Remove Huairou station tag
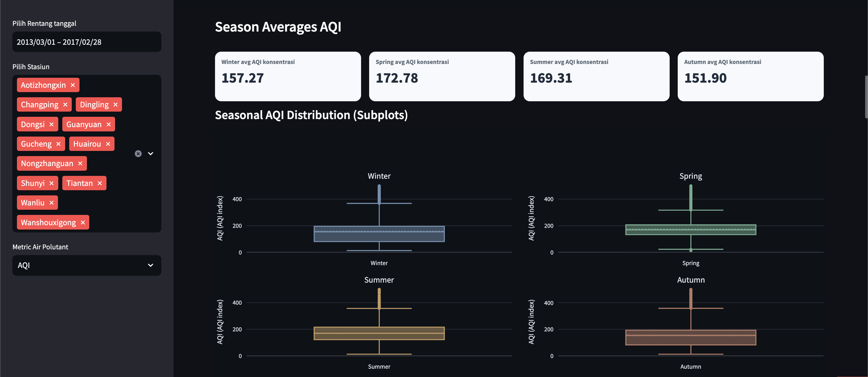 click(x=108, y=144)
